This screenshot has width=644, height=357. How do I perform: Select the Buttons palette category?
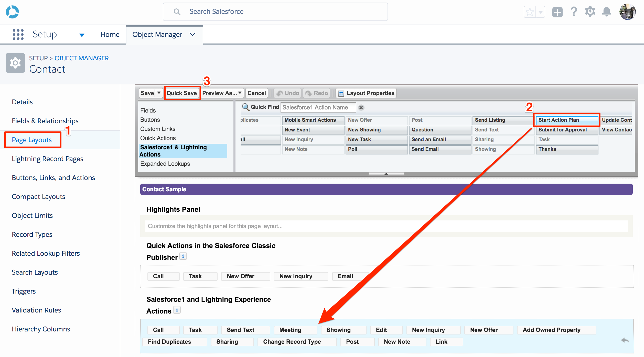point(150,120)
